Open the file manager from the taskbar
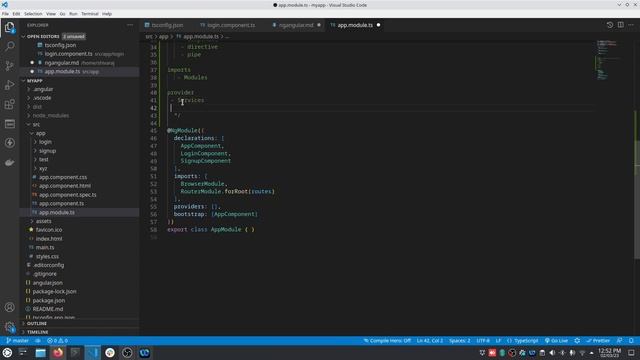 tap(40, 353)
